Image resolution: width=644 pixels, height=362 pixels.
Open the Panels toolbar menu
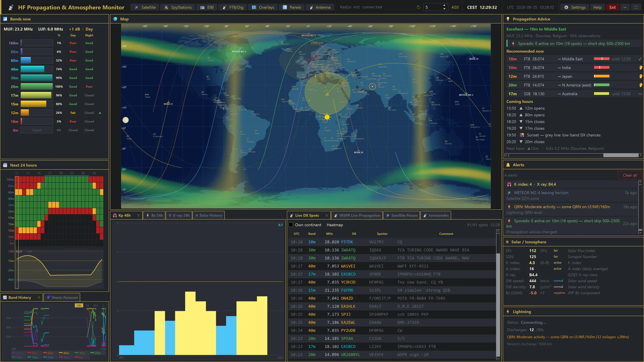tap(292, 7)
